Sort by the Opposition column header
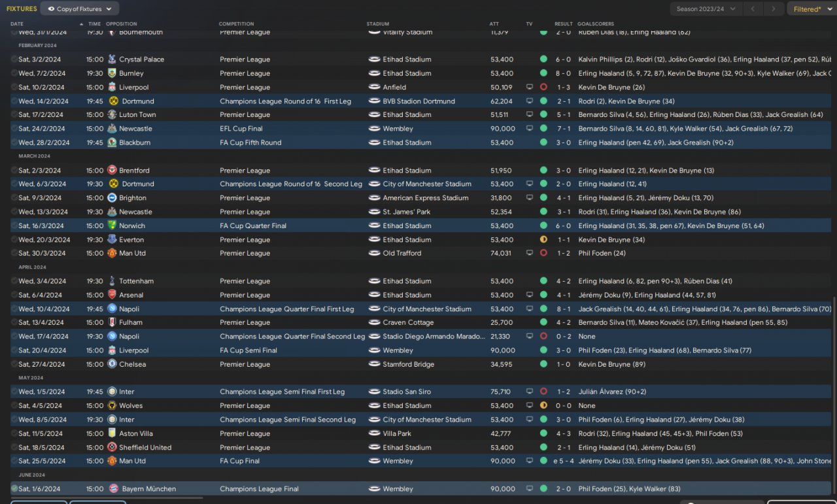The height and width of the screenshot is (504, 837). point(122,24)
